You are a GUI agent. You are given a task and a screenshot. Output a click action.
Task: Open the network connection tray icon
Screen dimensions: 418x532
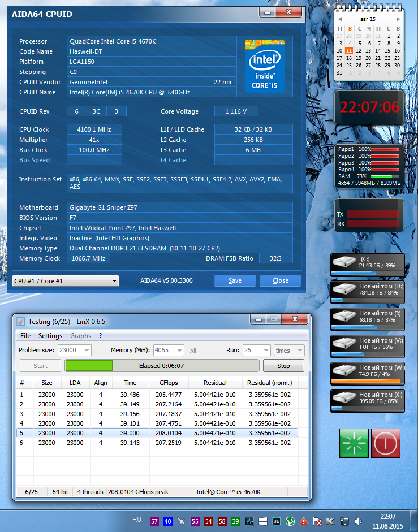pos(344,521)
